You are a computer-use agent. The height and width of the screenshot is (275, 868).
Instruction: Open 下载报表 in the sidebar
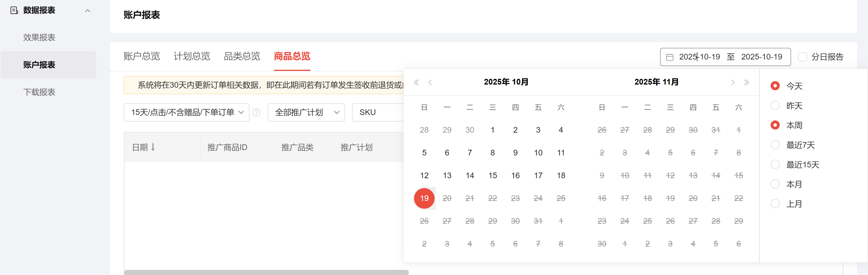pyautogui.click(x=39, y=92)
